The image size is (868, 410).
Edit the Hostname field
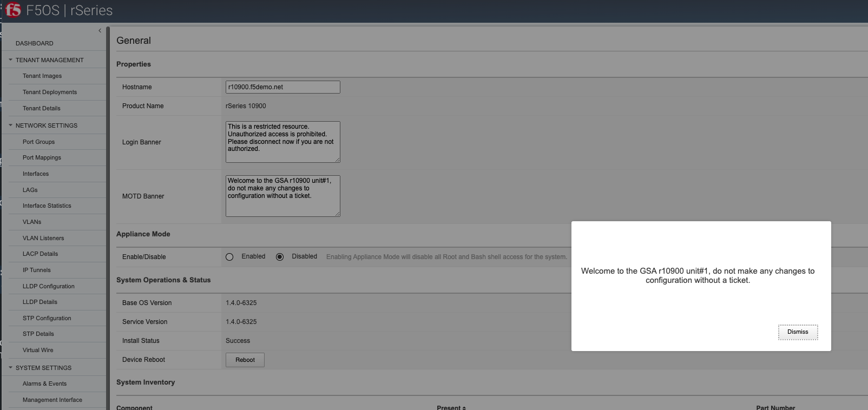283,87
